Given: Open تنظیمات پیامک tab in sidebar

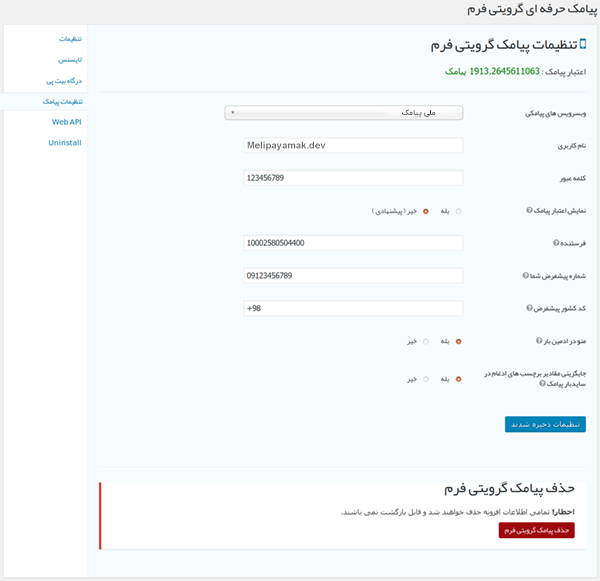Looking at the screenshot, I should click(x=63, y=101).
